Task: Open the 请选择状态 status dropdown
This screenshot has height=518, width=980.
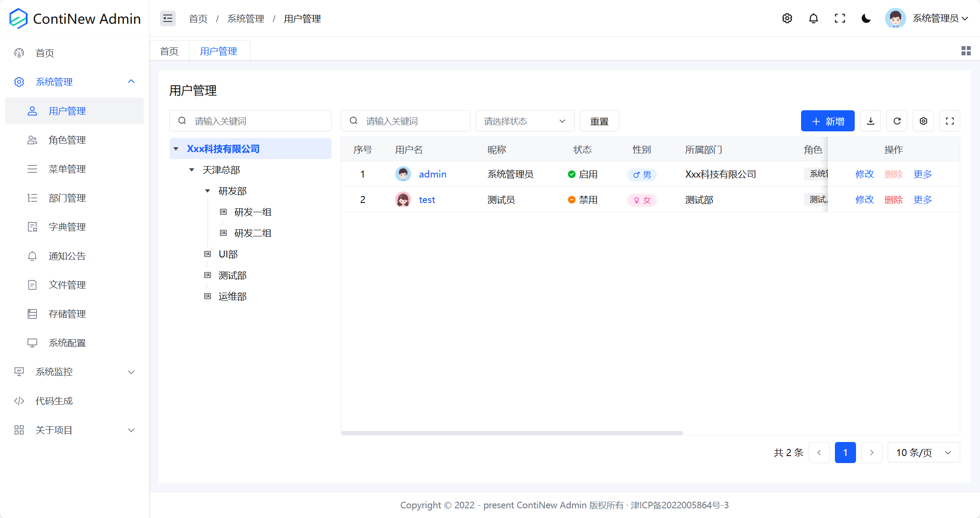Action: 524,121
